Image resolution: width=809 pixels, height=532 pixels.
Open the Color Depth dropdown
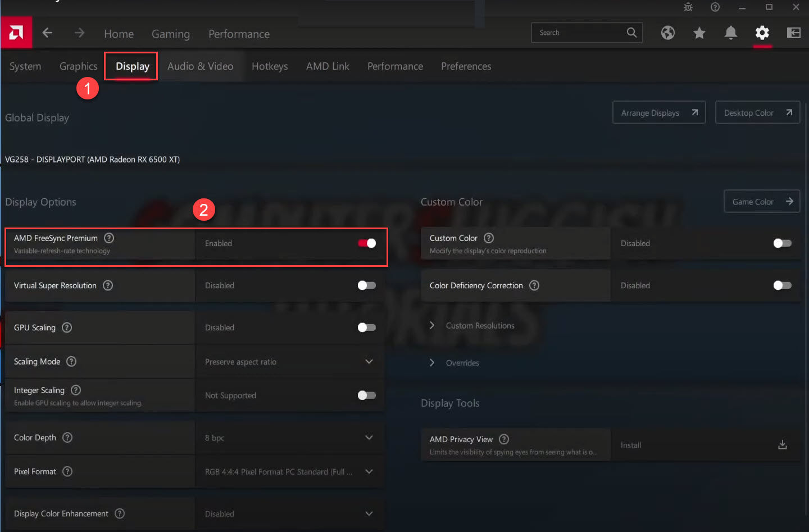[289, 438]
